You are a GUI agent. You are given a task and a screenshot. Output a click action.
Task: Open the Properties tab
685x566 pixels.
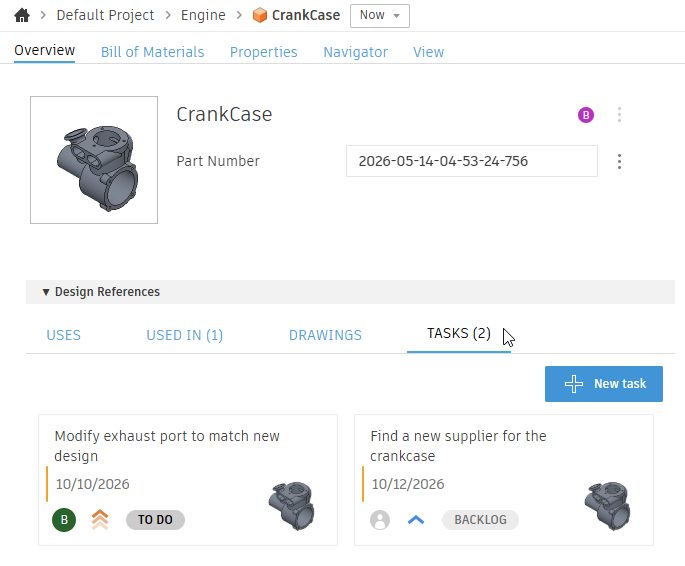pos(263,52)
